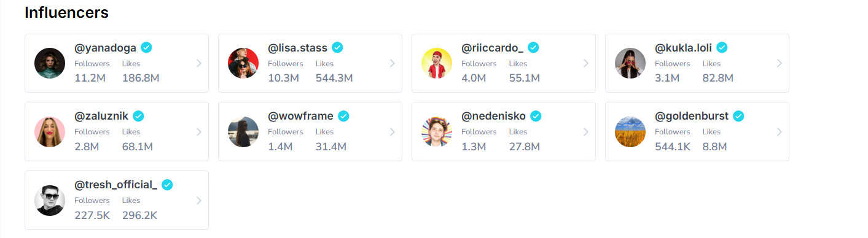Select the @kukla.loli profile picture
This screenshot has height=238, width=868.
[630, 63]
